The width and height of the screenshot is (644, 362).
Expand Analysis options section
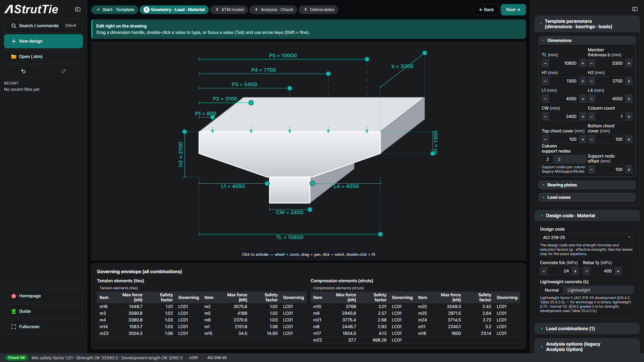[587, 347]
